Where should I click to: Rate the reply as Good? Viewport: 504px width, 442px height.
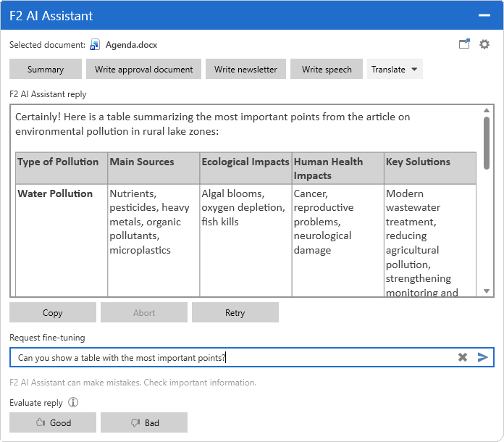click(53, 422)
